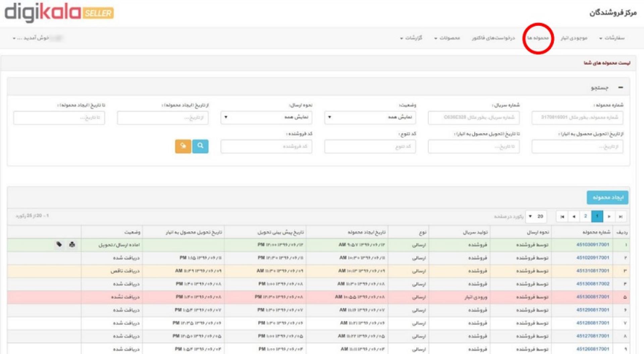Viewport: 644px width, 354px height.
Task: Open the وضعیت status dropdown
Action: [x=370, y=117]
